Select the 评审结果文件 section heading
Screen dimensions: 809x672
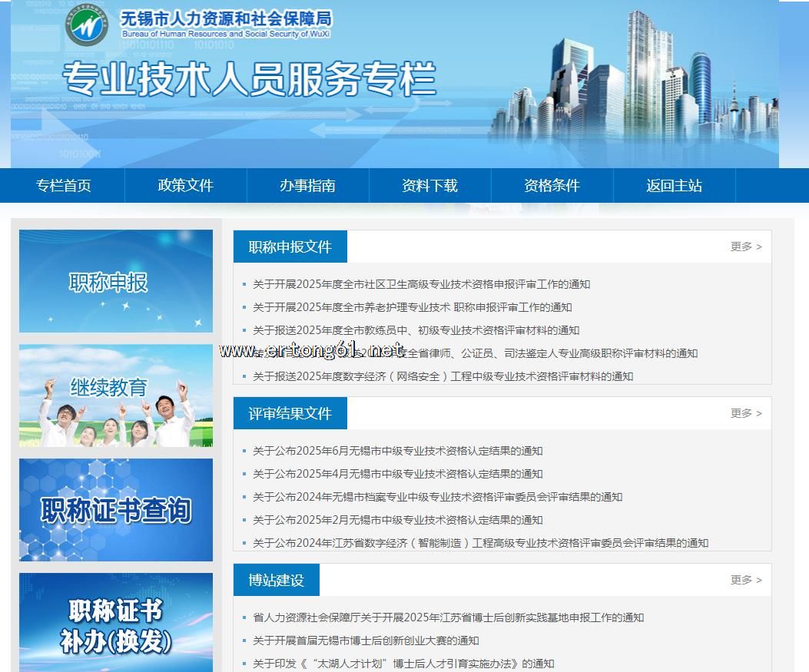click(290, 414)
